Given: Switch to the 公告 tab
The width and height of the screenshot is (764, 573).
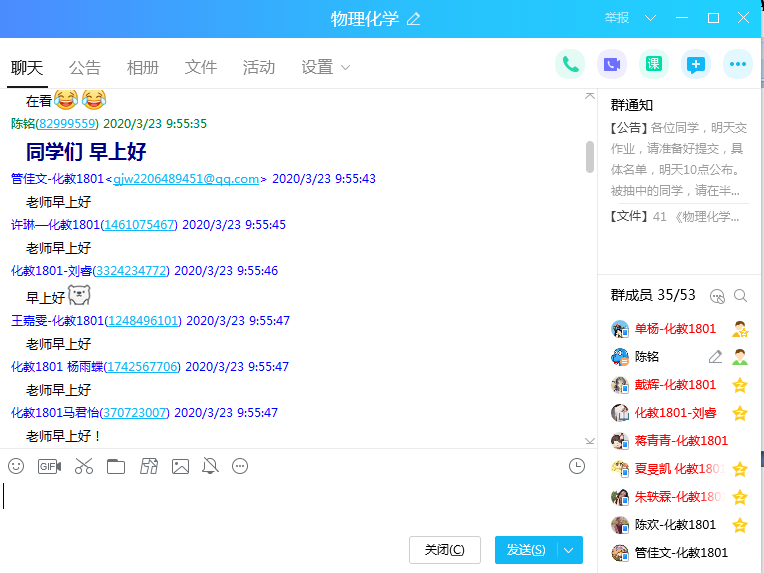Looking at the screenshot, I should point(85,67).
